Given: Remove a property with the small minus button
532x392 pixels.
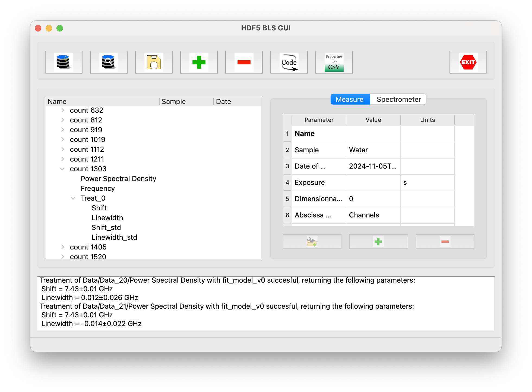Looking at the screenshot, I should pyautogui.click(x=445, y=242).
